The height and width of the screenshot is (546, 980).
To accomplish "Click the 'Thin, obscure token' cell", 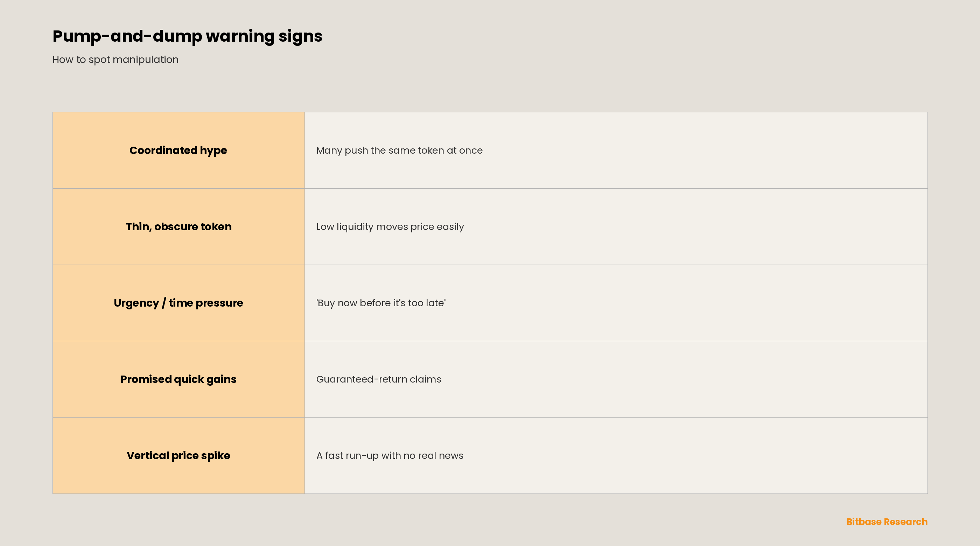I will point(178,227).
